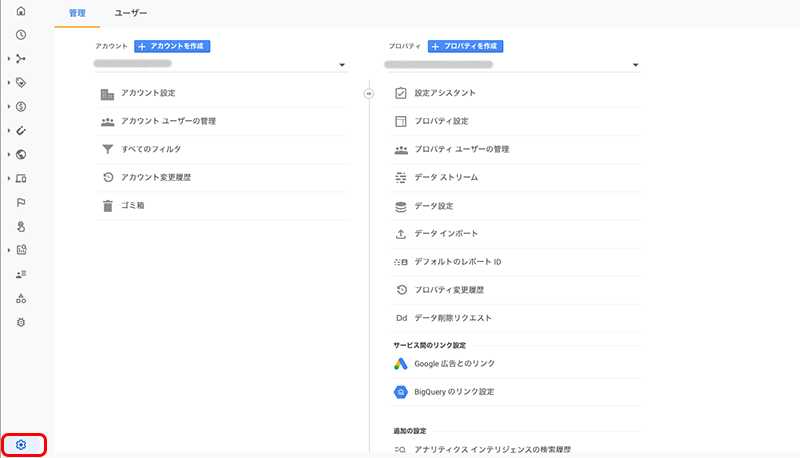Open the account selector dropdown under アカウント
Viewport: 800px width, 458px height.
(x=220, y=64)
